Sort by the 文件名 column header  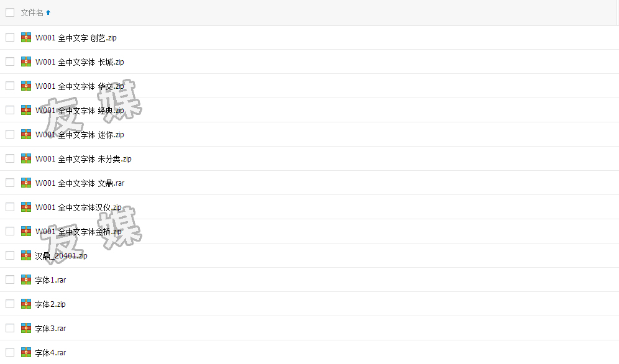pyautogui.click(x=32, y=12)
